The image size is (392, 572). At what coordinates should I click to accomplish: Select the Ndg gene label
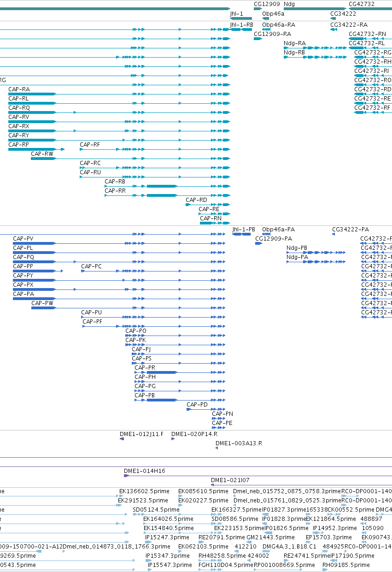289,4
